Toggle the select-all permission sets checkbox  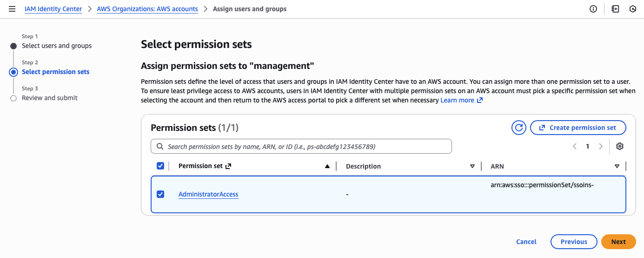tap(160, 166)
